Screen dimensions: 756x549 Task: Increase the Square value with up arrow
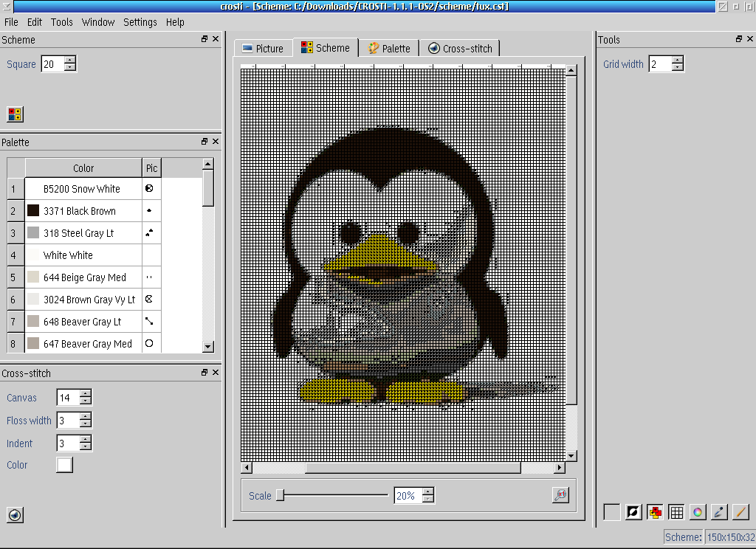pos(70,60)
